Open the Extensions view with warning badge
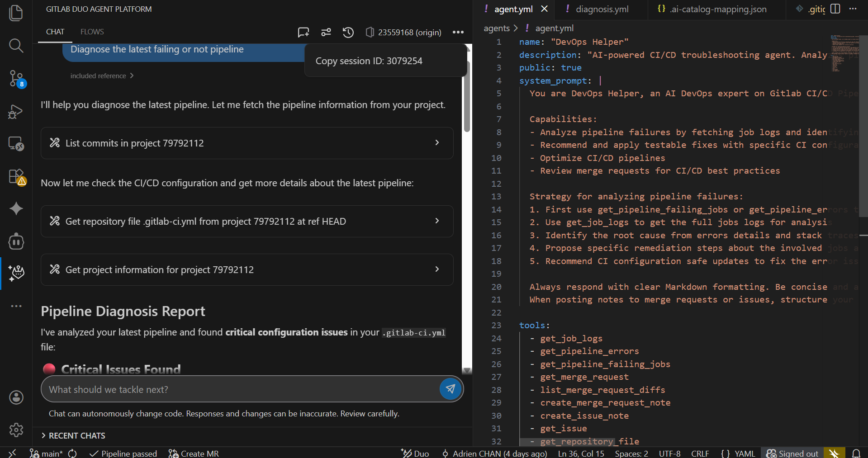868x458 pixels. coord(16,176)
